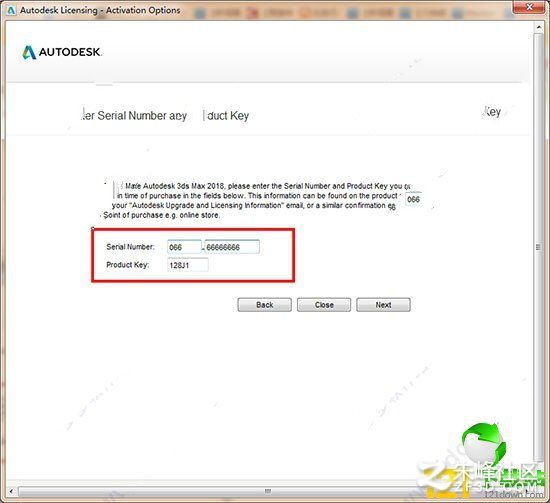Click the horizontal scrollbar thumb grip
550x503 pixels.
point(268,491)
